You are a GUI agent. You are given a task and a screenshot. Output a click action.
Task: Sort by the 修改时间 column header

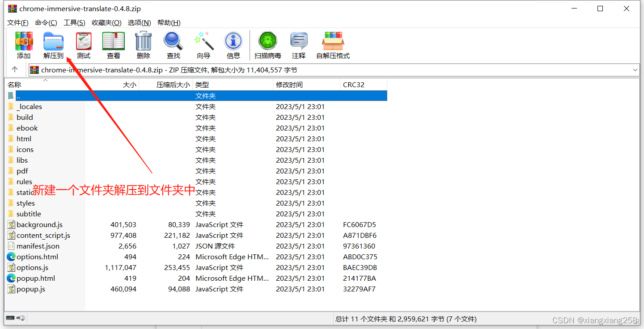(307, 84)
